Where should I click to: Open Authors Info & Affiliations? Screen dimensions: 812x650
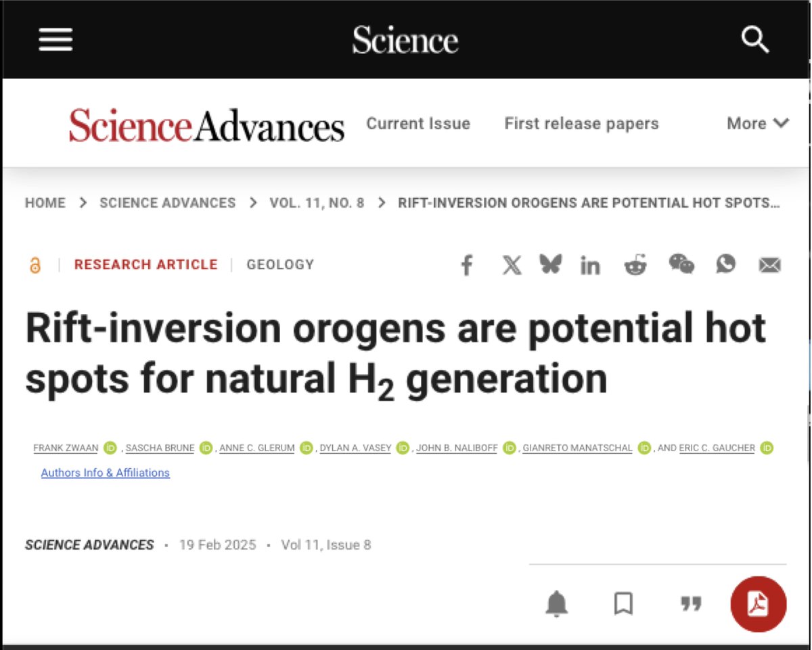[x=105, y=472]
